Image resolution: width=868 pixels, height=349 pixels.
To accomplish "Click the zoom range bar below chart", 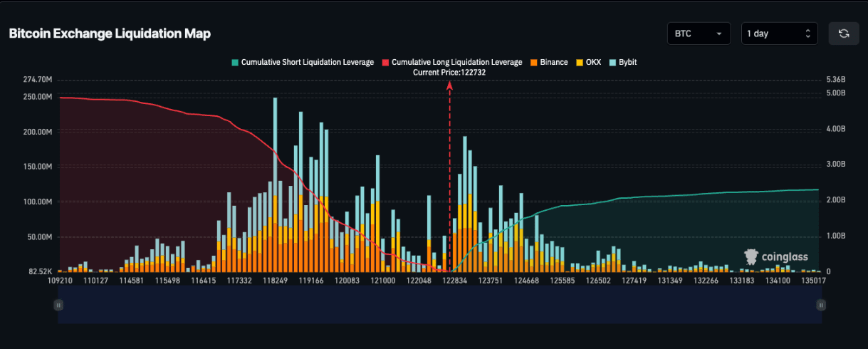I will pyautogui.click(x=439, y=305).
